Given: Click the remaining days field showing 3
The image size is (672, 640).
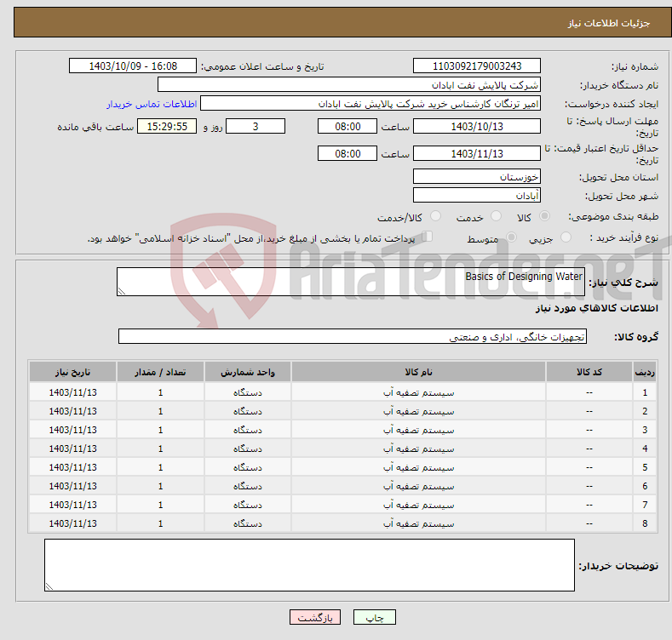Looking at the screenshot, I should tap(256, 126).
